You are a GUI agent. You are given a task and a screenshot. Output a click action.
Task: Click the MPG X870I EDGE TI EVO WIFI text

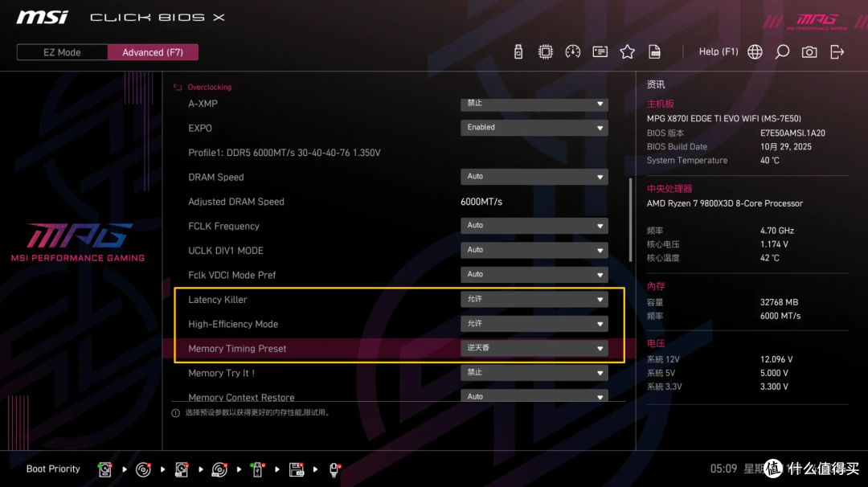click(723, 118)
